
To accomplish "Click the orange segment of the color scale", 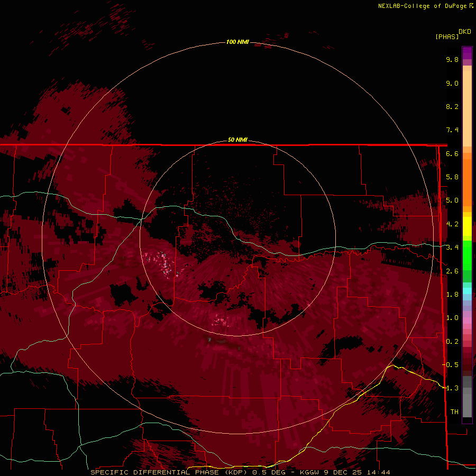I will (467, 183).
